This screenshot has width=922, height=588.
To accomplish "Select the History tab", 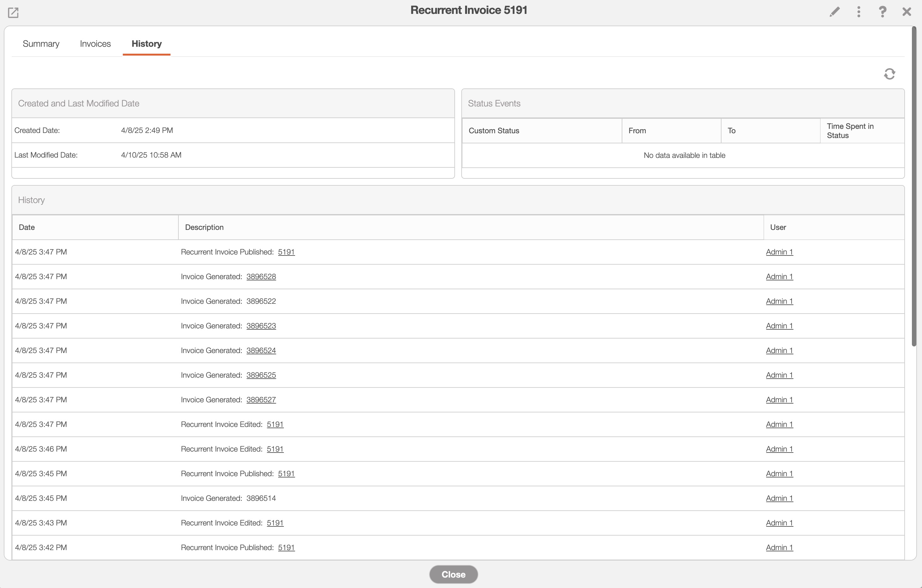I will (x=146, y=44).
